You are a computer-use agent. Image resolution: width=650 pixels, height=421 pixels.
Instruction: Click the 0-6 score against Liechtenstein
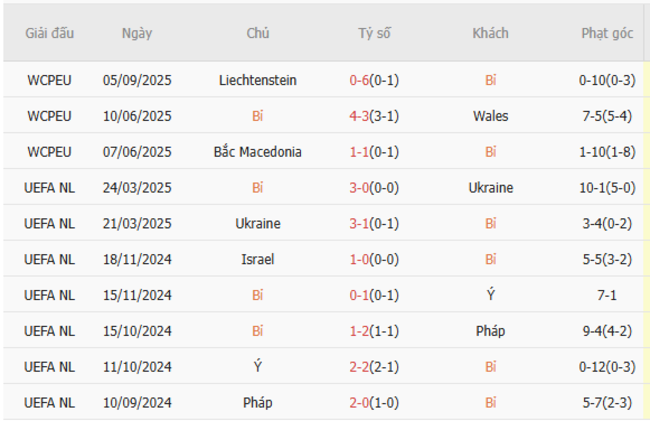pyautogui.click(x=359, y=80)
